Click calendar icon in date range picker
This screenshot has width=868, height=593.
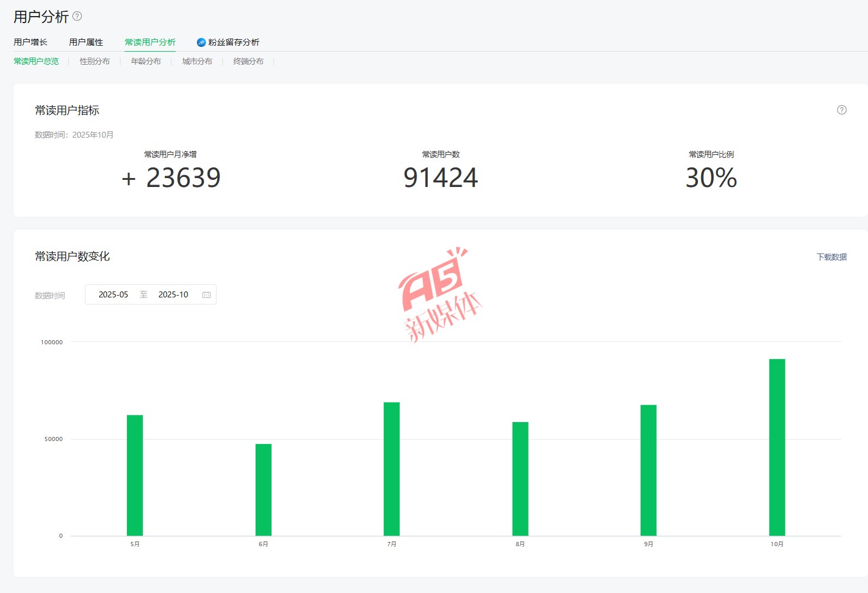pyautogui.click(x=206, y=295)
